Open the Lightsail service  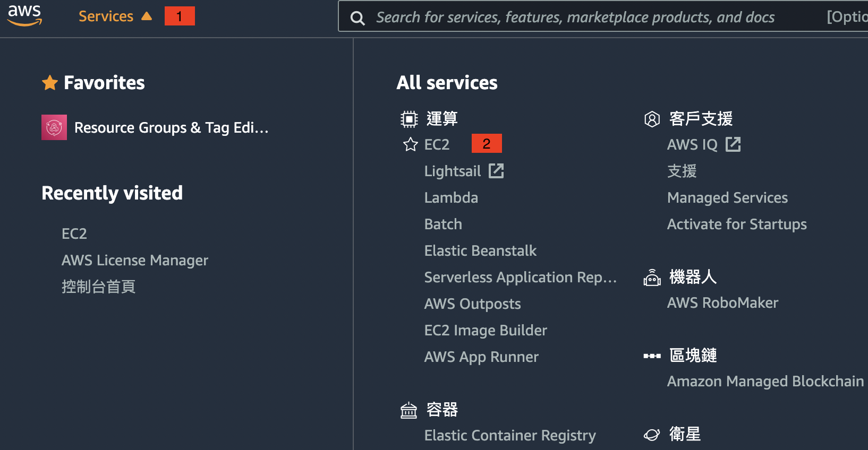click(x=453, y=171)
